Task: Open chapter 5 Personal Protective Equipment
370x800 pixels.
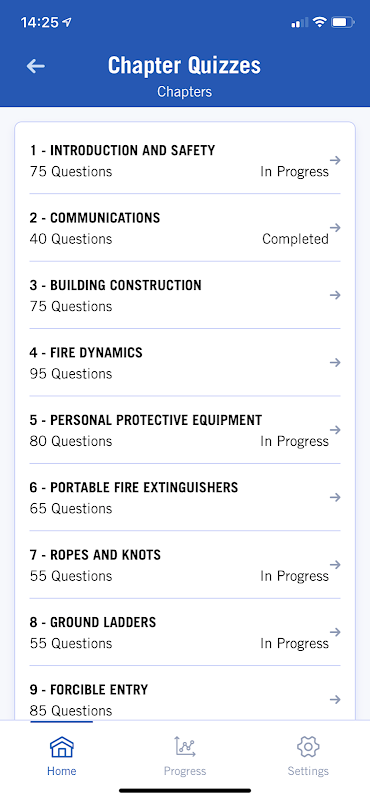Action: 185,430
